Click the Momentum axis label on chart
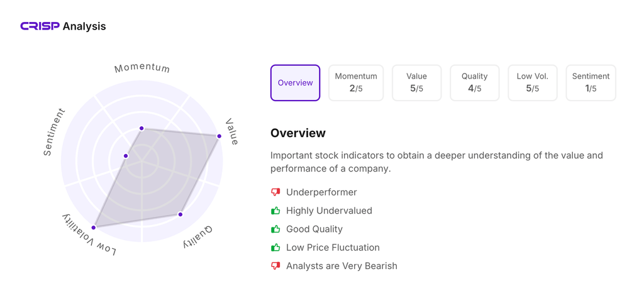Viewport: 644px width, 296px height. 142,68
